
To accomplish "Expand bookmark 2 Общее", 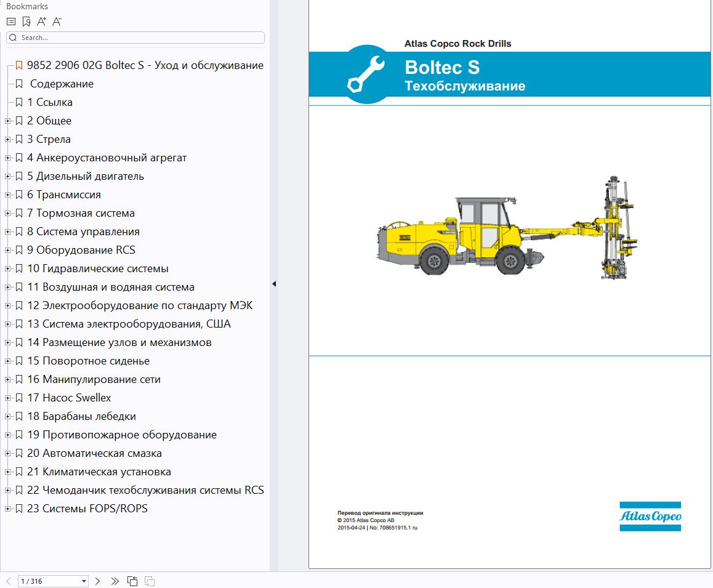I will 8,121.
